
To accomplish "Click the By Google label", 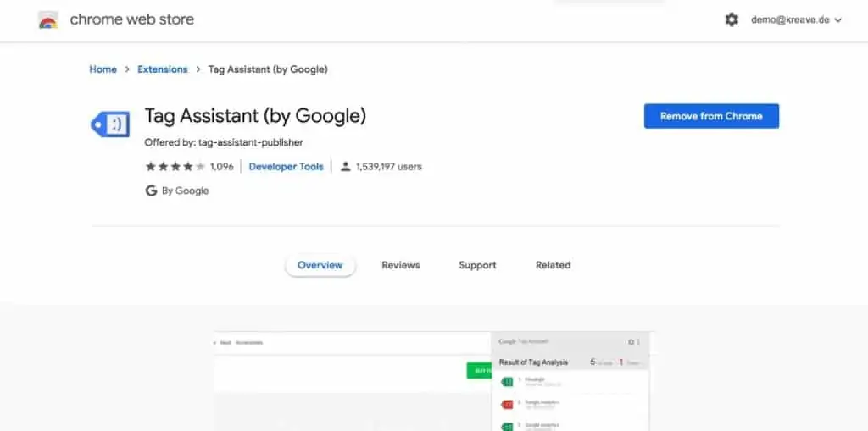I will (185, 191).
